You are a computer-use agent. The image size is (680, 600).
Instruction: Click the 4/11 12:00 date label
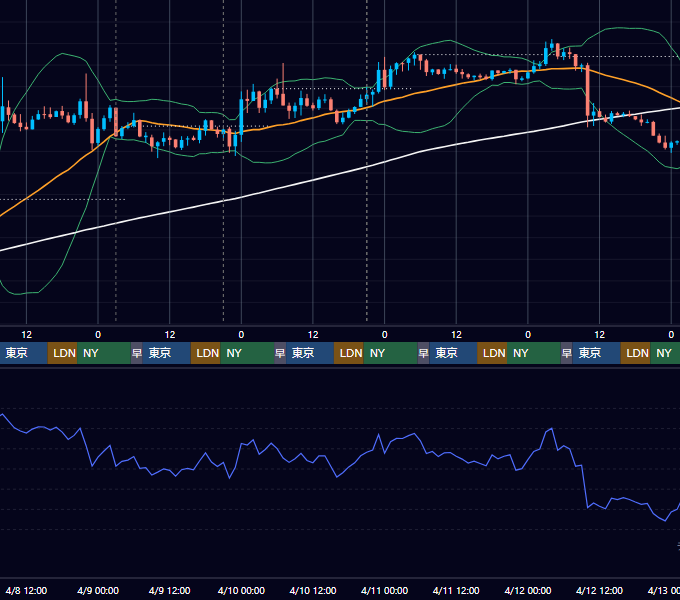point(456,590)
